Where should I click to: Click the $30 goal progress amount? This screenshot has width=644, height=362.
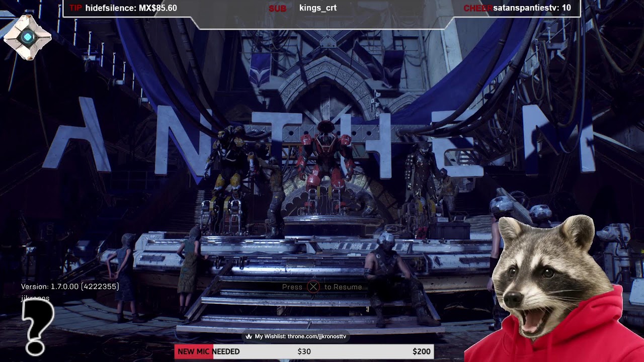pos(304,351)
